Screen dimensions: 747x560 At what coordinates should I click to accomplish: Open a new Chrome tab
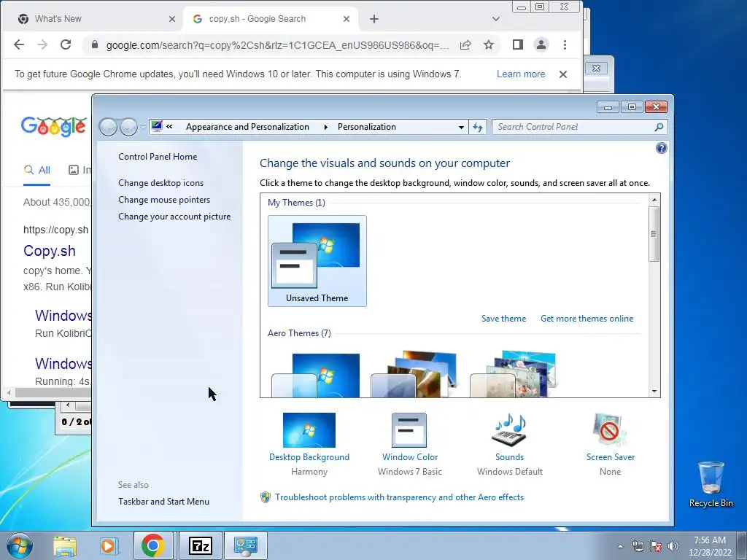(374, 19)
